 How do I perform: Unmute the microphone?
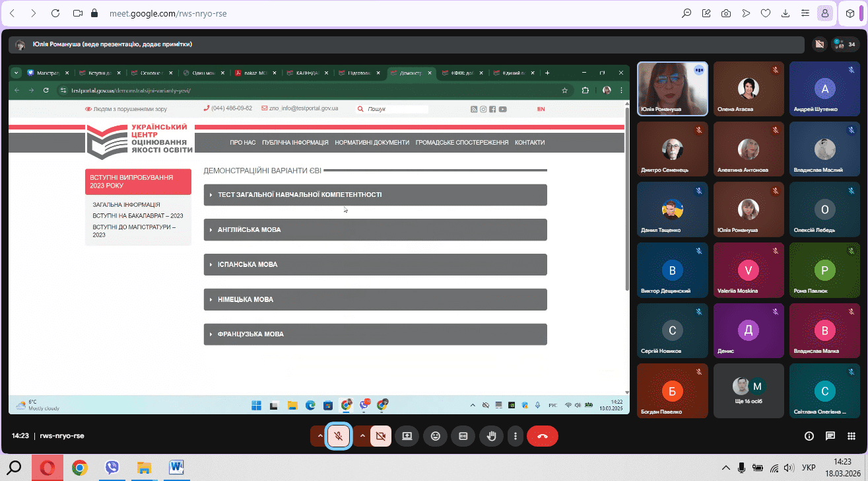[338, 436]
